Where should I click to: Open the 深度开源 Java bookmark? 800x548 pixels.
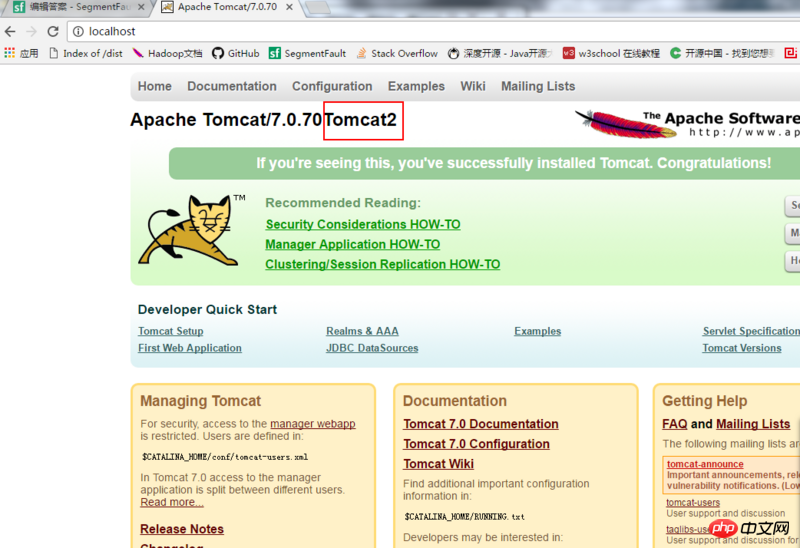[500, 53]
